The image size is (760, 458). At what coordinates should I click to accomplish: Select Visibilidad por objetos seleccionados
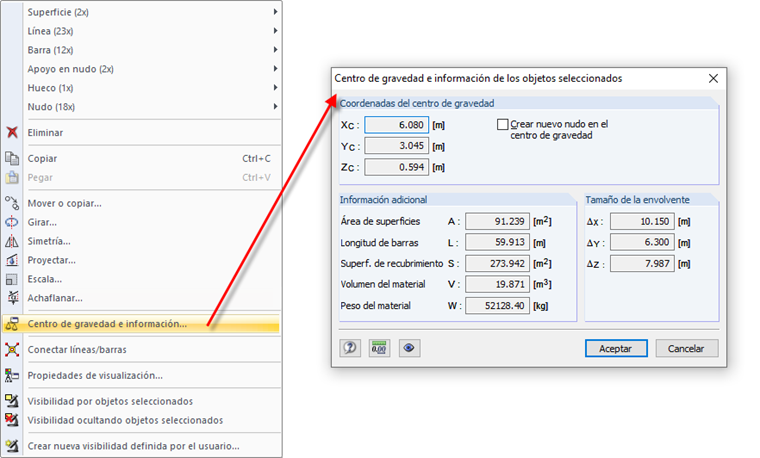tap(142, 401)
